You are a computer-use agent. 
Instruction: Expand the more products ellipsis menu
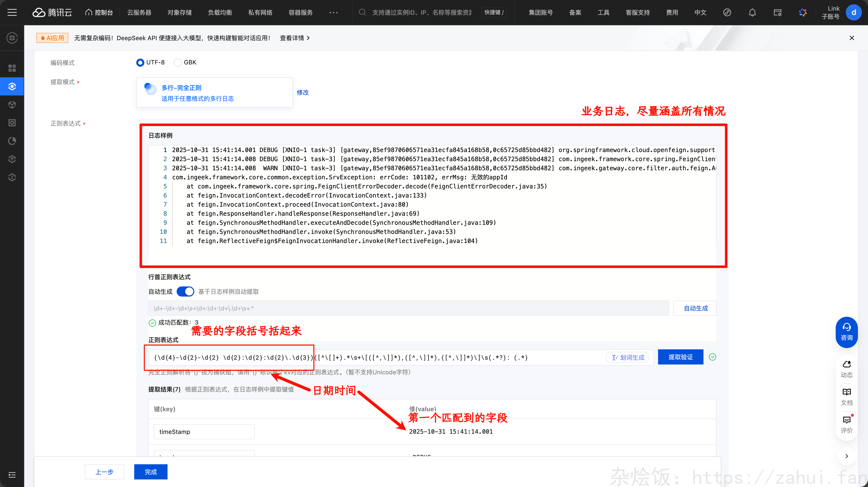[333, 12]
